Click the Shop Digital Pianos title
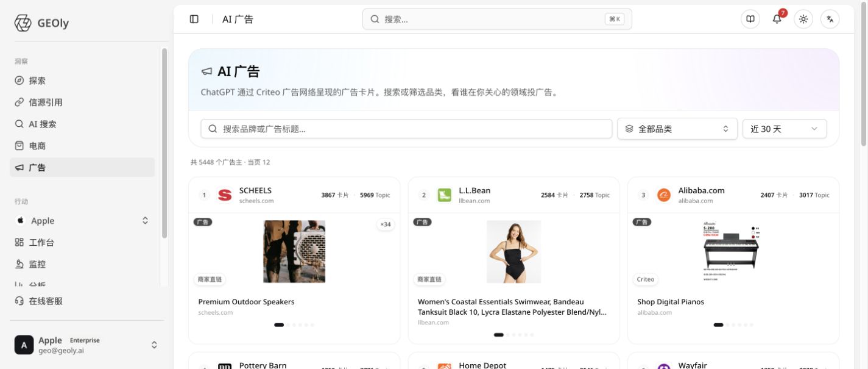 (x=671, y=302)
